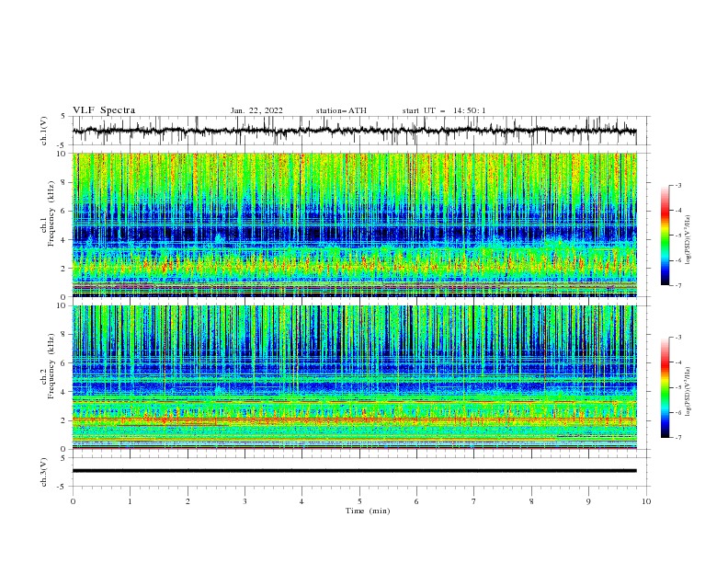The width and height of the screenshot is (728, 563).
Task: Click the "ch.2 Frequency (kHz)" axis label
Action: (x=48, y=366)
